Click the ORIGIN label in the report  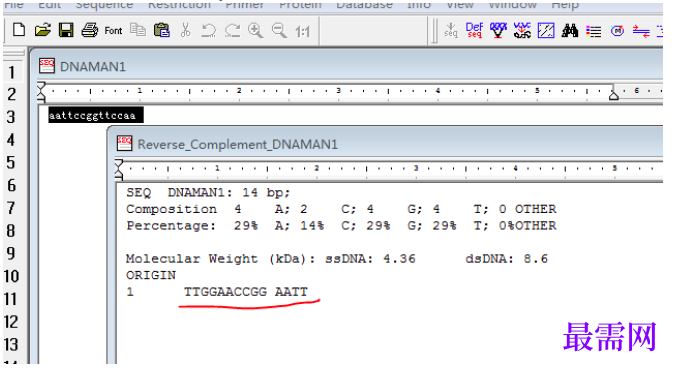click(x=151, y=275)
